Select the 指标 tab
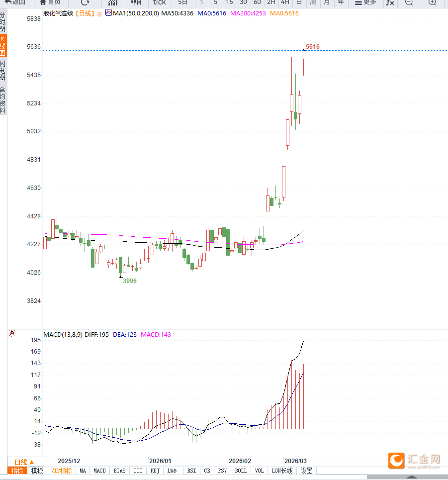 pos(17,471)
